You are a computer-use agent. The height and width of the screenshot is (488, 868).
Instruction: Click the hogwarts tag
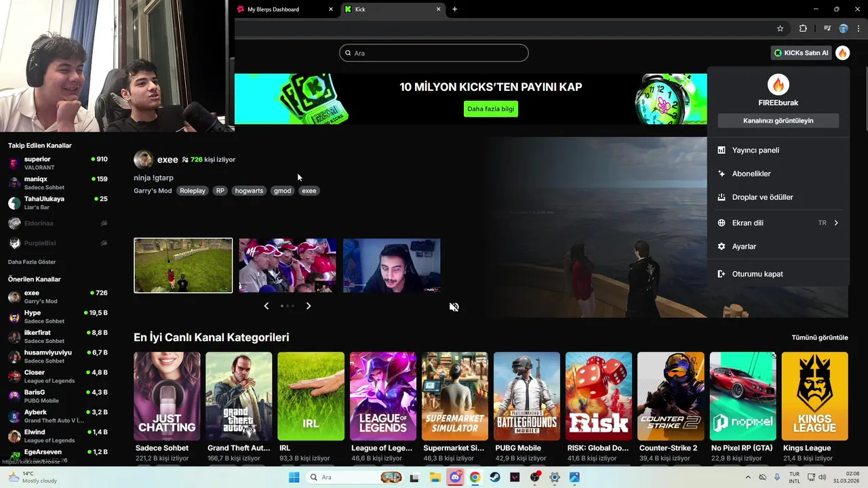[249, 191]
